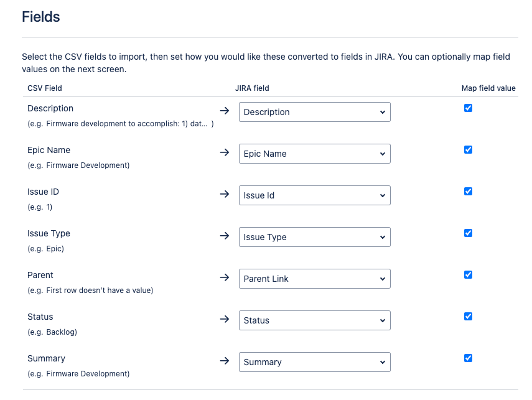Uncheck the Status map field checkbox

468,317
